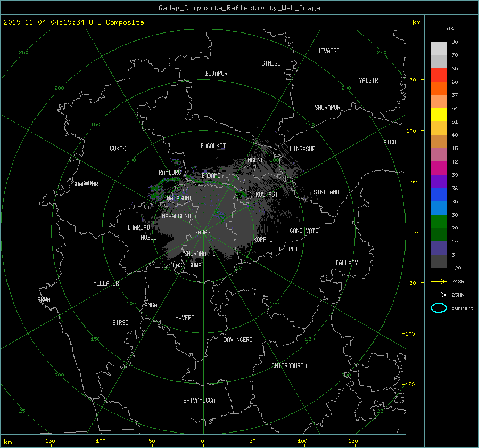Click the DHARWAD city label
The height and width of the screenshot is (448, 479).
coord(139,227)
